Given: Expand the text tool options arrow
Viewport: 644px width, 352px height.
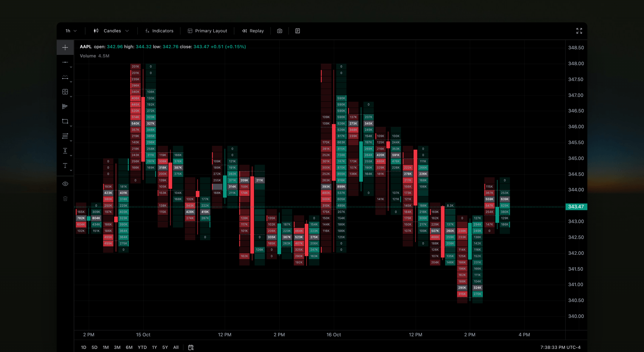Looking at the screenshot, I should (71, 170).
